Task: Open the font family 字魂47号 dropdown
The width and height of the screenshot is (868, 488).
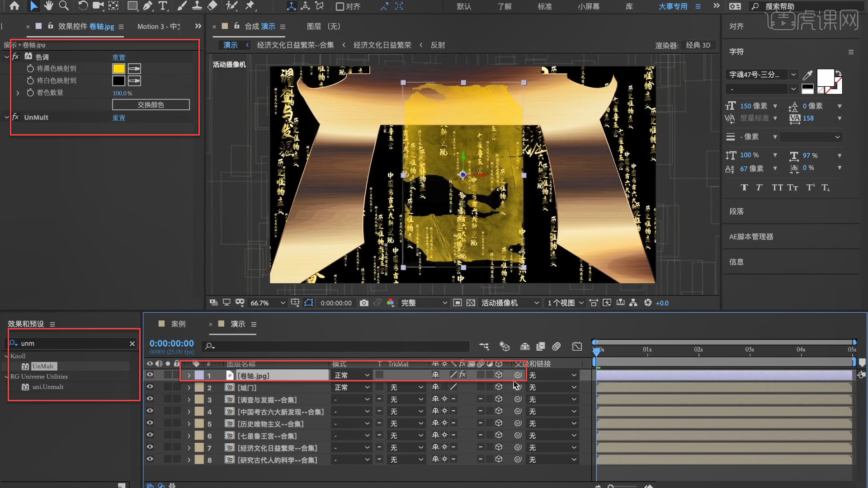Action: point(762,75)
